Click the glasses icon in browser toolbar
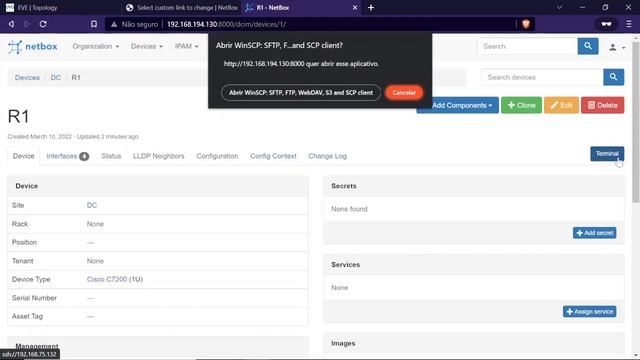The width and height of the screenshot is (640, 360). coord(606,24)
